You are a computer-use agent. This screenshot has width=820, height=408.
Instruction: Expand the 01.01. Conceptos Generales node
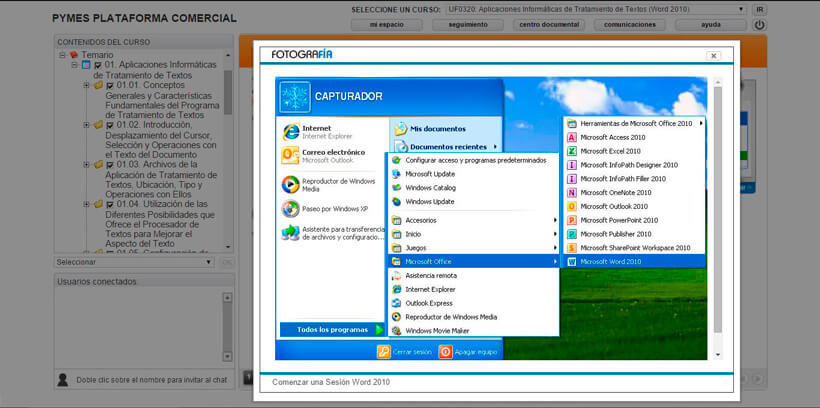coord(87,85)
